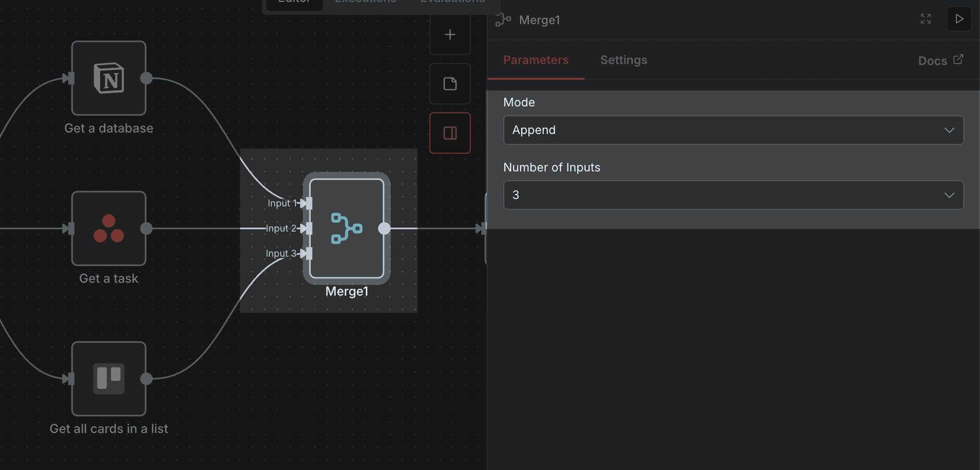Screen dimensions: 980x470
Task: Select the Merge1 node icon on the canvas
Action: [x=346, y=229]
